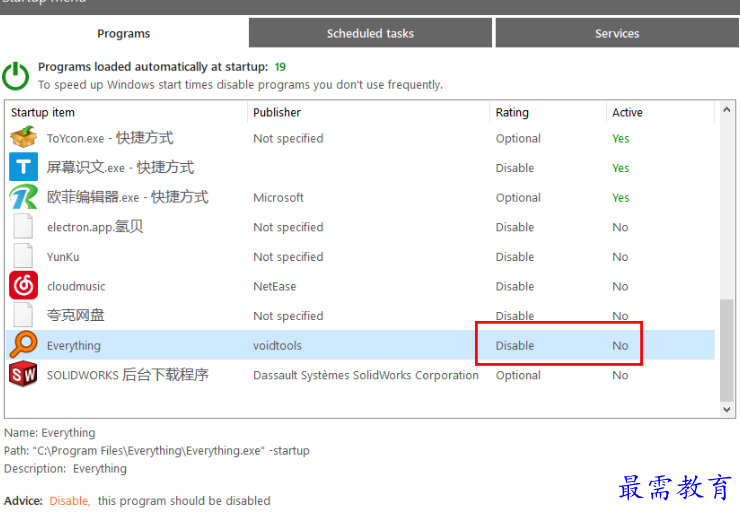Select the cloudmusic startup item name
This screenshot has width=740, height=519.
pos(76,286)
